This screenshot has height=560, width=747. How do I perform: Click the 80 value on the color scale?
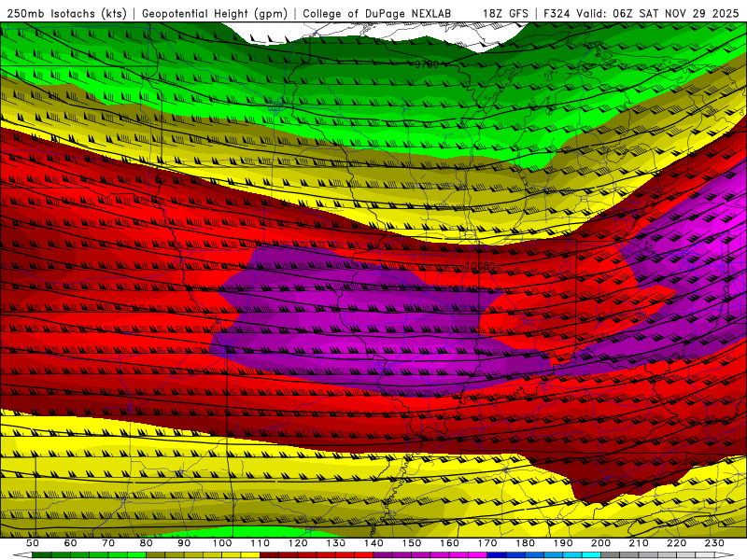click(x=147, y=543)
